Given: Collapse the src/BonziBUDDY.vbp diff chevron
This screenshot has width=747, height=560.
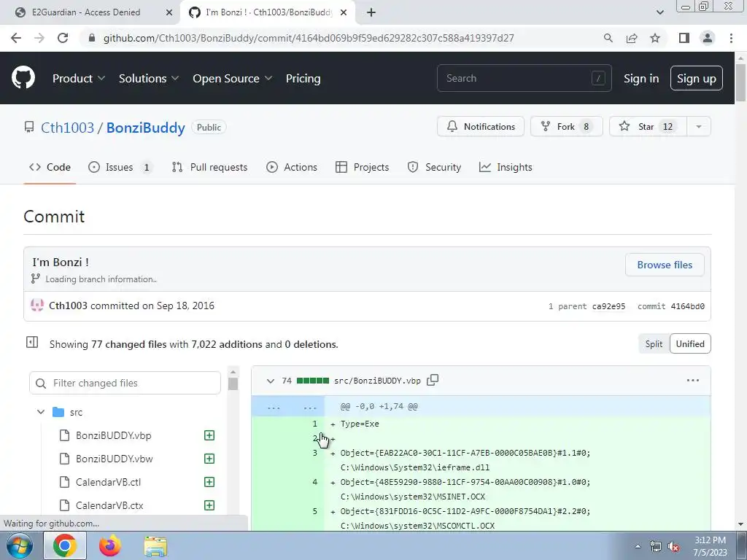Looking at the screenshot, I should [x=271, y=381].
